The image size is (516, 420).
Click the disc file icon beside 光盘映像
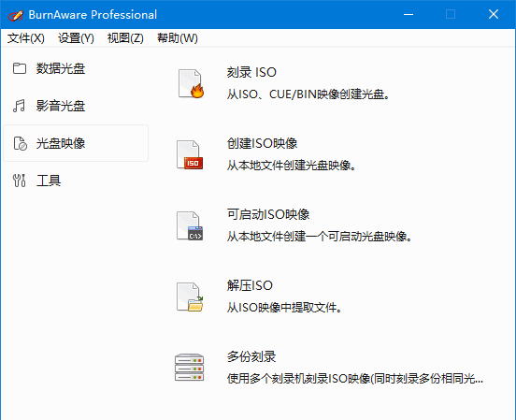(x=20, y=143)
